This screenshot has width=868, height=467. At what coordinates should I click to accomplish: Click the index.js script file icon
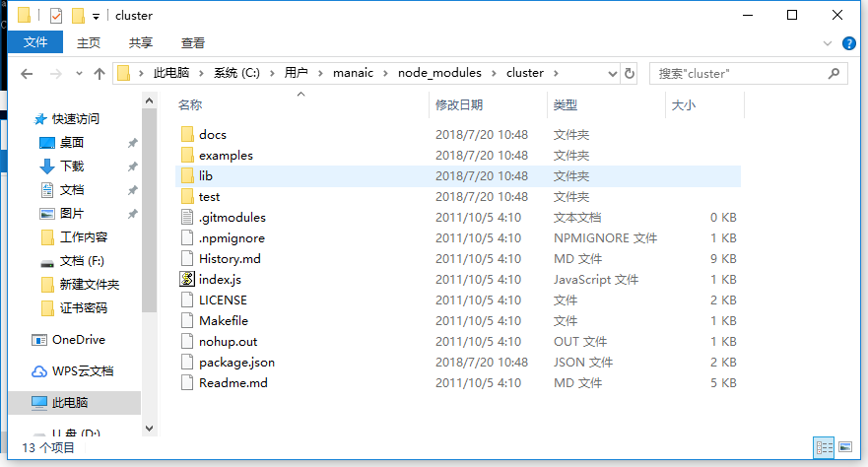[x=187, y=279]
